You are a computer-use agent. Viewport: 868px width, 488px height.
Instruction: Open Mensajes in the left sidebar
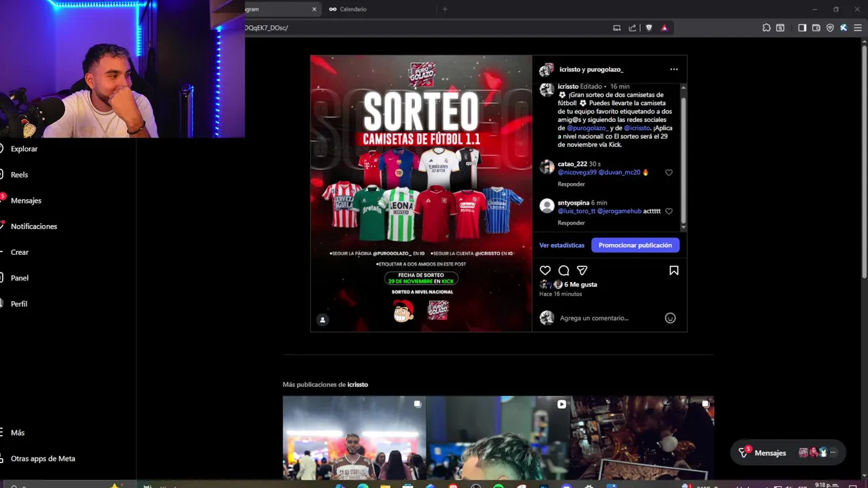pos(26,201)
